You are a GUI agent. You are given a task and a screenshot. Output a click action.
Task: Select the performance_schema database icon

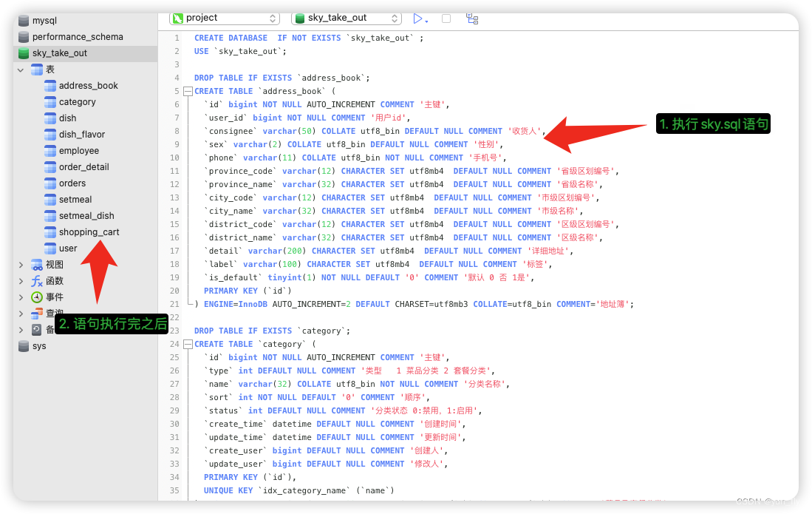point(24,37)
